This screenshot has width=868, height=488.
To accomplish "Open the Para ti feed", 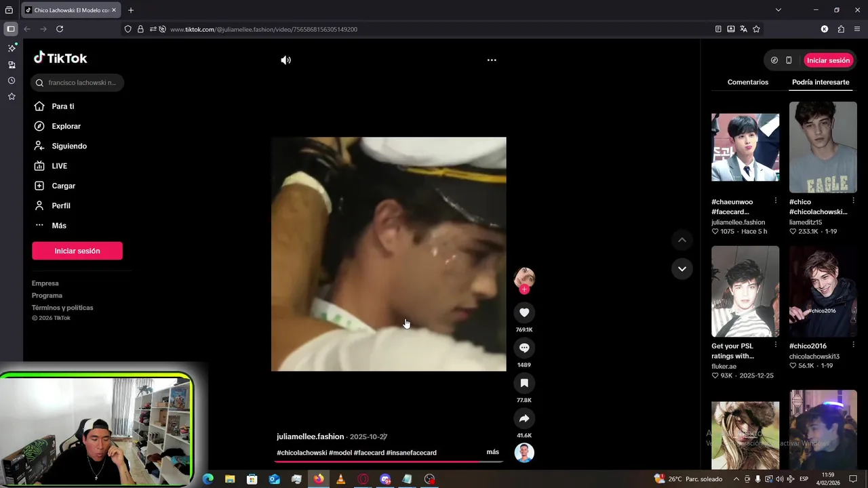I will pyautogui.click(x=63, y=106).
